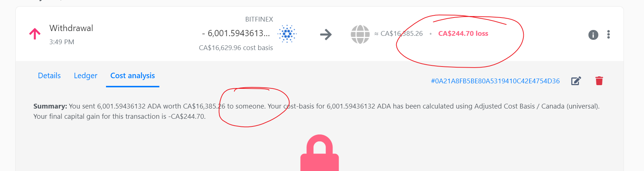Click the BITFINEX exchange label

coord(259,19)
